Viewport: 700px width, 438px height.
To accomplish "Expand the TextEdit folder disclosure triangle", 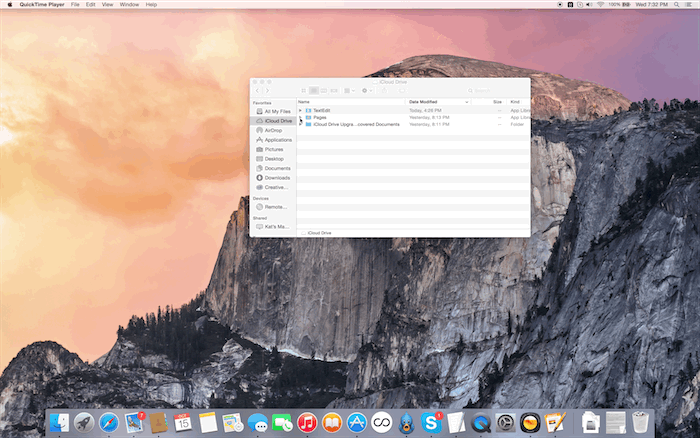I will (300, 110).
